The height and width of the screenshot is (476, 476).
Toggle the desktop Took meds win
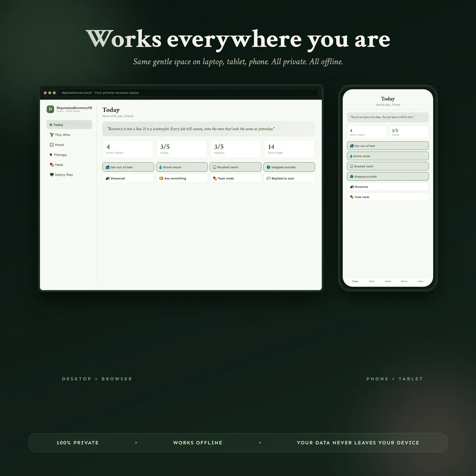(x=236, y=178)
